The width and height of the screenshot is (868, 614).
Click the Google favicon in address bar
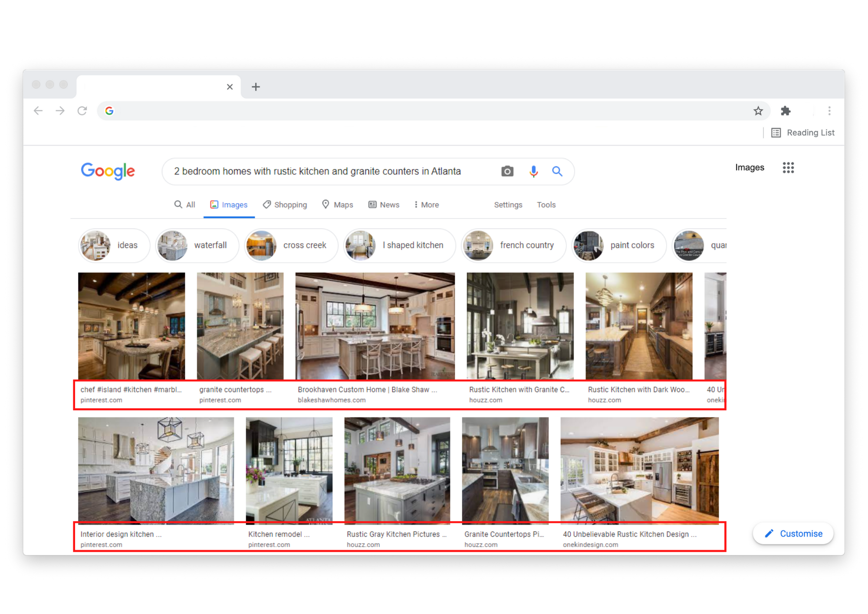[x=109, y=111]
